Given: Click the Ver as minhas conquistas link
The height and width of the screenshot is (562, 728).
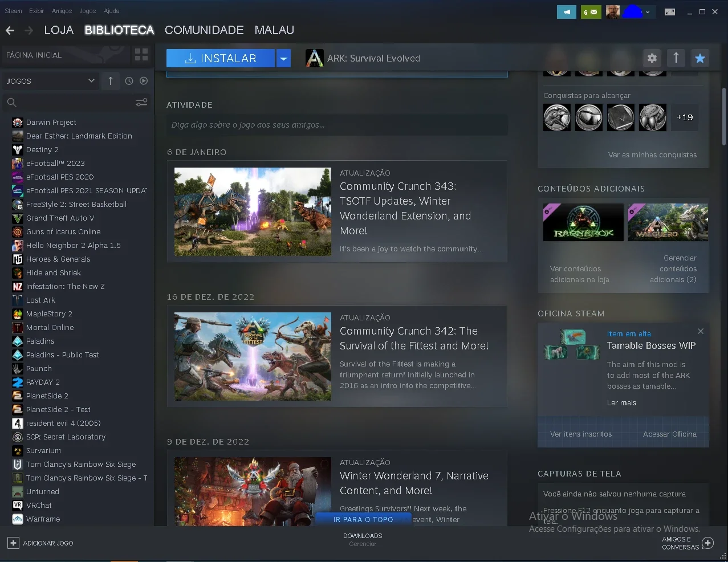Looking at the screenshot, I should coord(652,154).
